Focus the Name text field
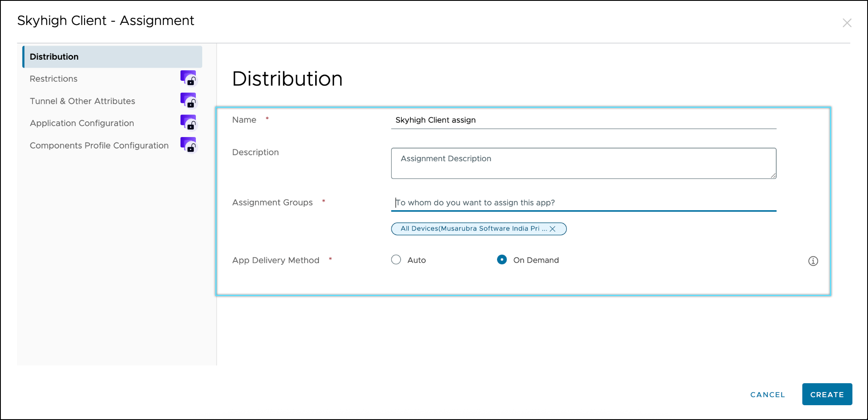The image size is (868, 420). pyautogui.click(x=583, y=120)
